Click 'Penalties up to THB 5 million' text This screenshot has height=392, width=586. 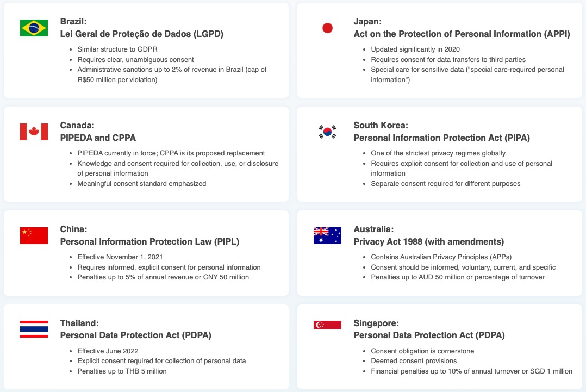pyautogui.click(x=122, y=371)
